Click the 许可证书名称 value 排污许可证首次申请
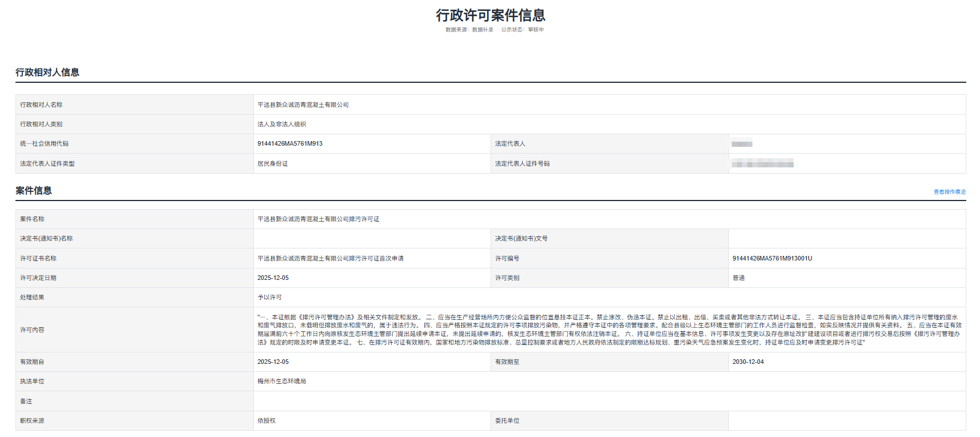Image resolution: width=980 pixels, height=437 pixels. (330, 259)
